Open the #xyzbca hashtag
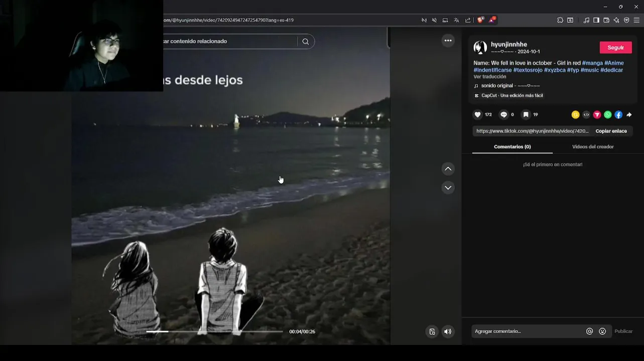Image resolution: width=644 pixels, height=361 pixels. (x=555, y=70)
